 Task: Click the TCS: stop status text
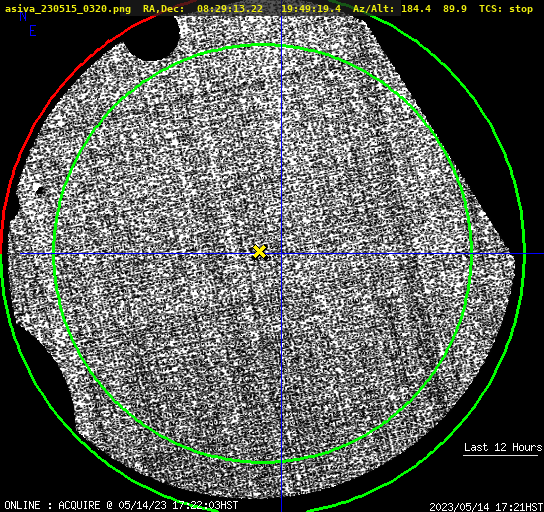(x=505, y=9)
